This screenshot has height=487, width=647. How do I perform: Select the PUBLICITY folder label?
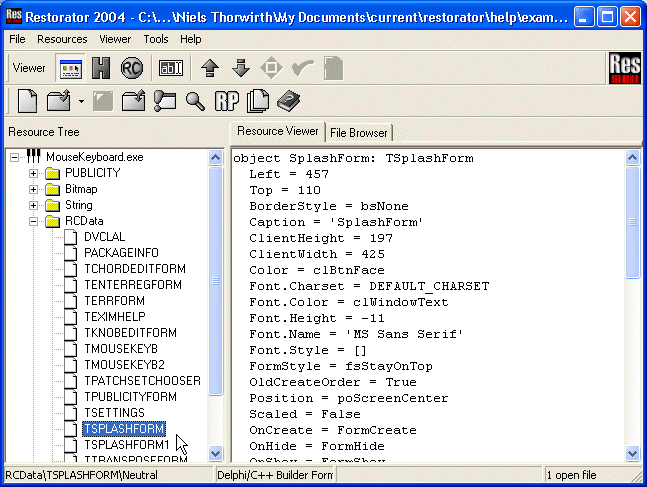tap(93, 173)
